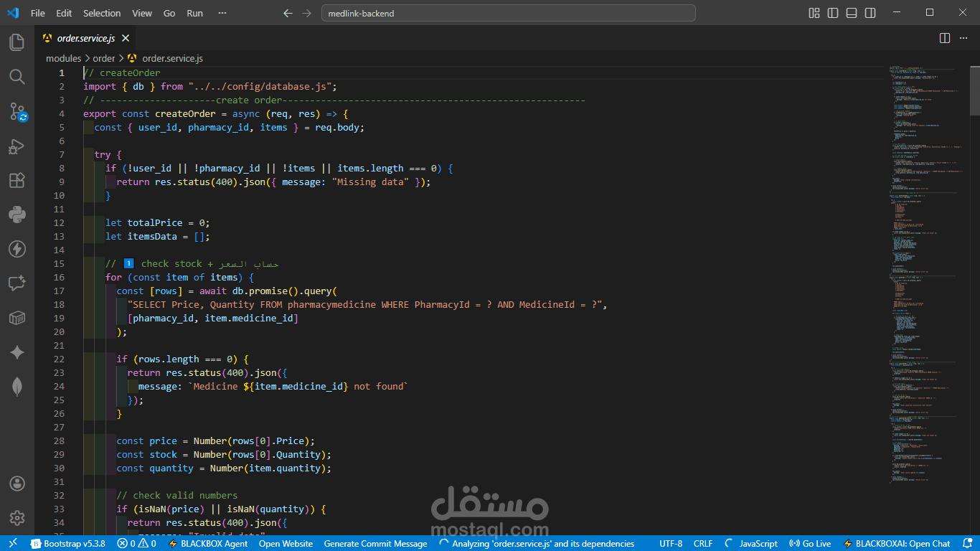Open the lightning bolt panel in activity bar

(17, 249)
